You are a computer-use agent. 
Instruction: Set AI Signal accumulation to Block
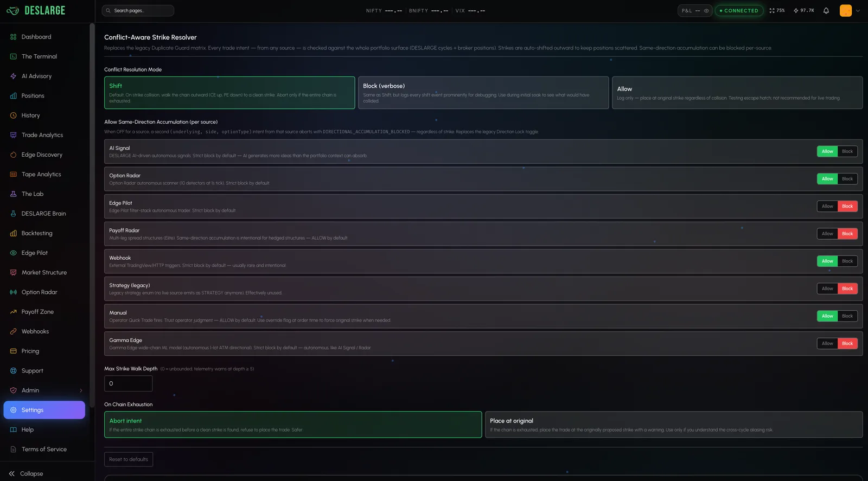[x=847, y=151]
